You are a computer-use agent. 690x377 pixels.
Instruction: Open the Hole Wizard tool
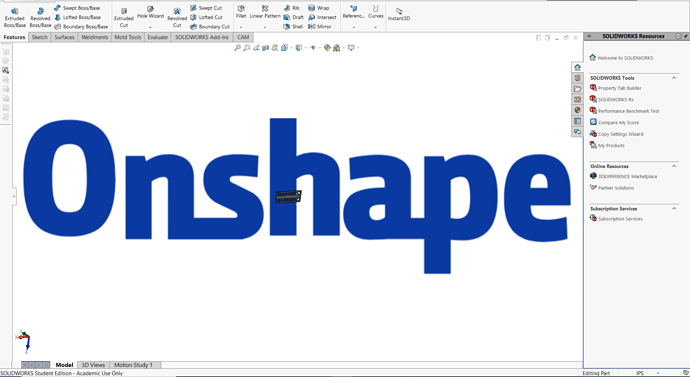pos(150,13)
